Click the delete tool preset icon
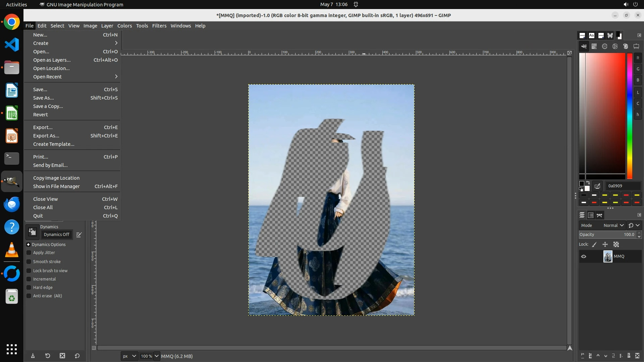 click(62, 356)
